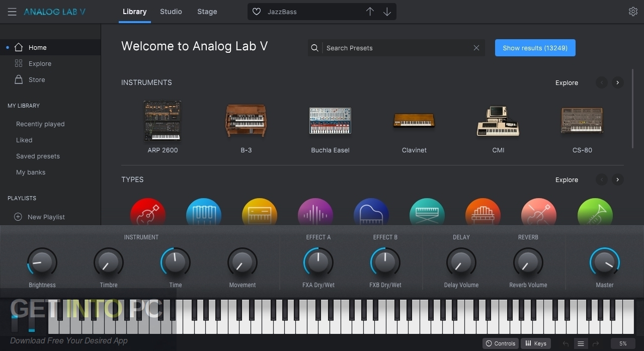Open the Stage view

point(207,12)
